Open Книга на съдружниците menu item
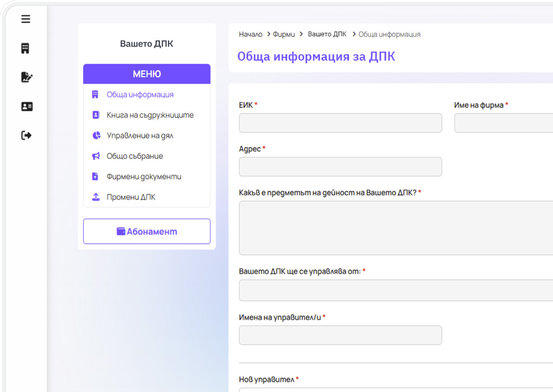553x392 pixels. tap(150, 115)
